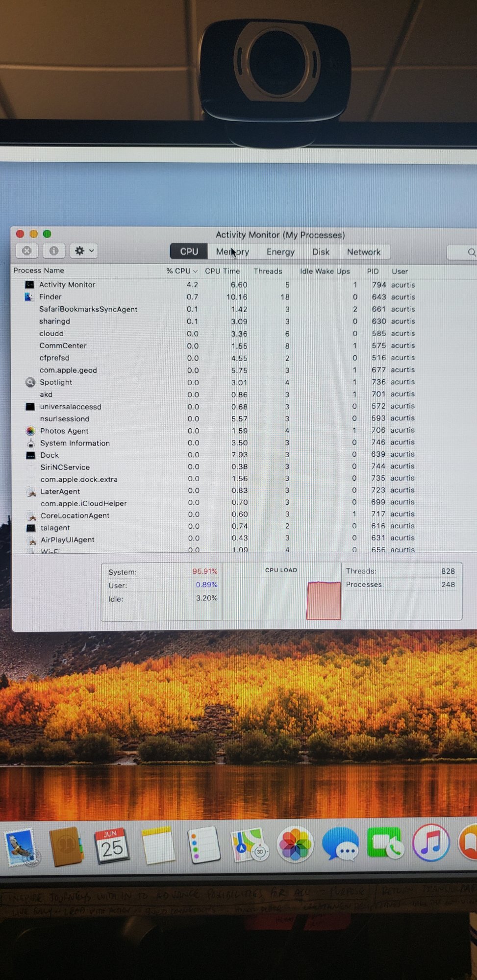
Task: Select the Activity Monitor process icon
Action: point(30,285)
